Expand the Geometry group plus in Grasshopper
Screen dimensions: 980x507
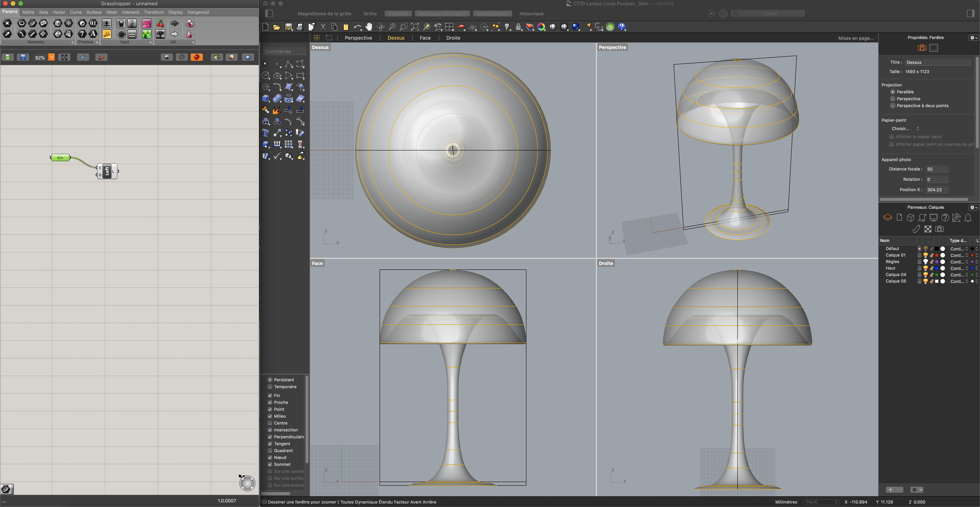click(x=73, y=42)
